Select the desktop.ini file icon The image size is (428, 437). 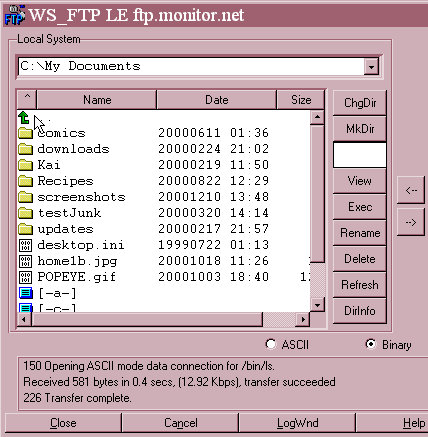pyautogui.click(x=25, y=245)
